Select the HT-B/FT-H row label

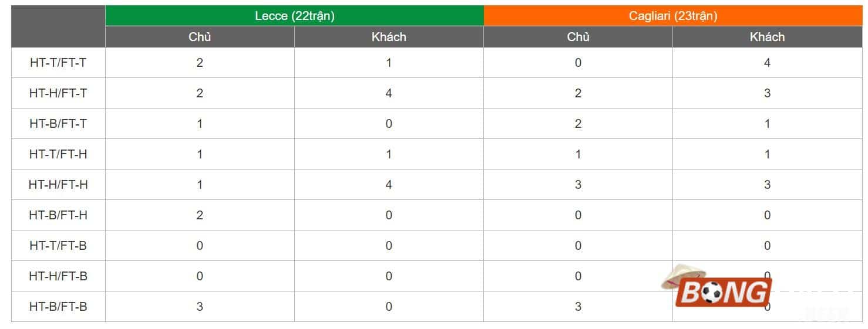(58, 215)
